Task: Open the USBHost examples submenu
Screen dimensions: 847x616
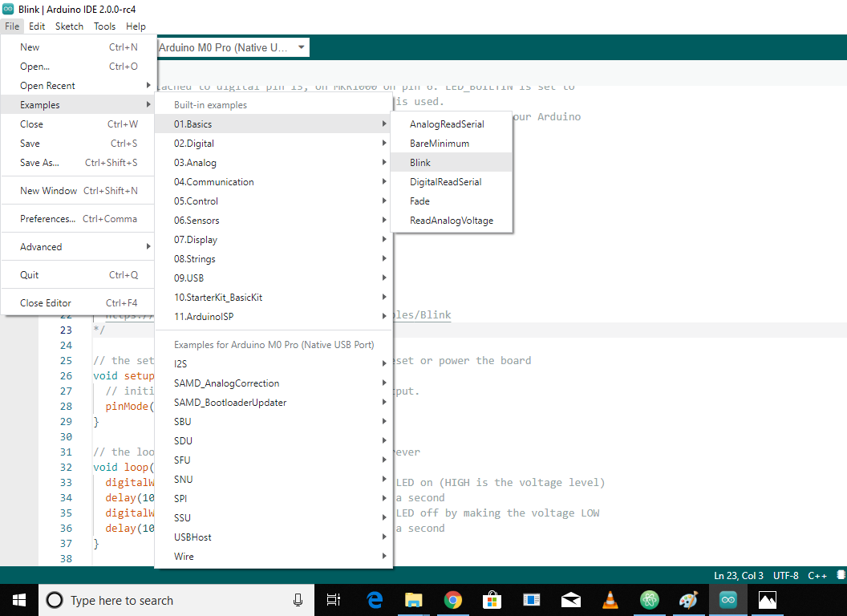Action: [x=274, y=537]
